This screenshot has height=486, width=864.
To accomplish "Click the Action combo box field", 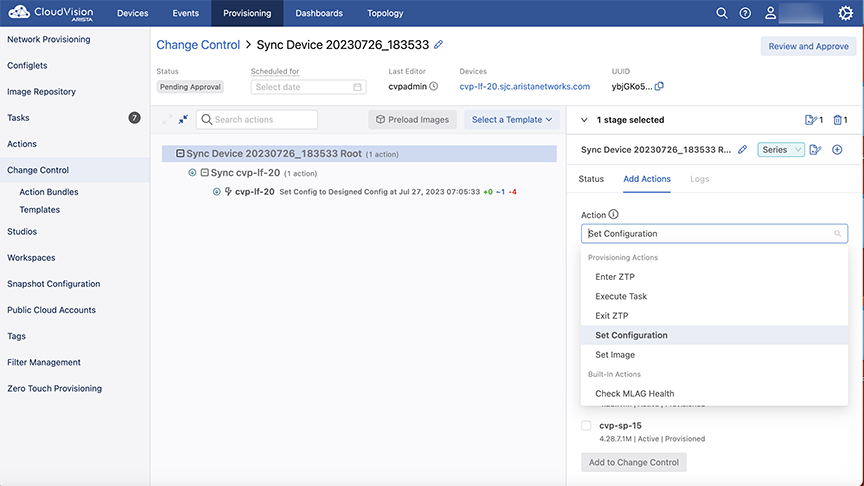I will click(714, 234).
